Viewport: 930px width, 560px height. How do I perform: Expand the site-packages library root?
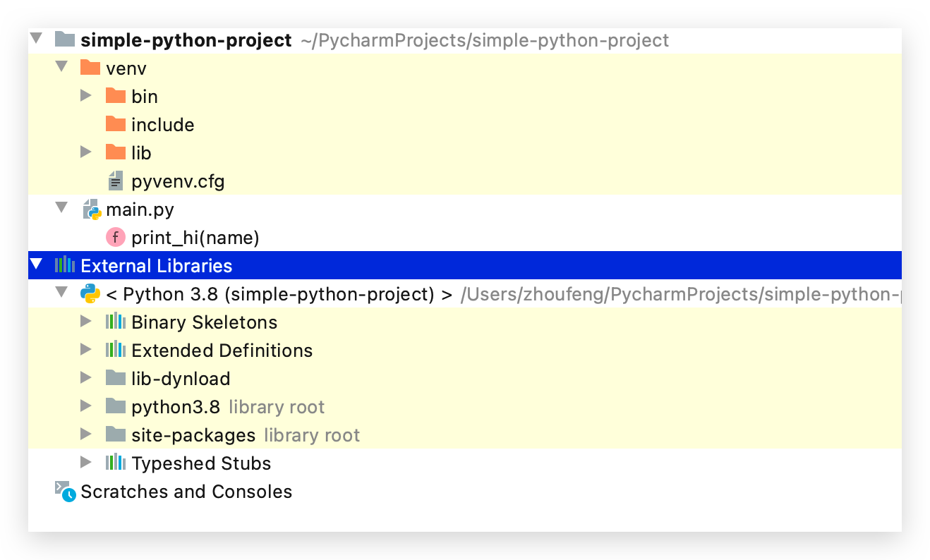click(x=85, y=434)
